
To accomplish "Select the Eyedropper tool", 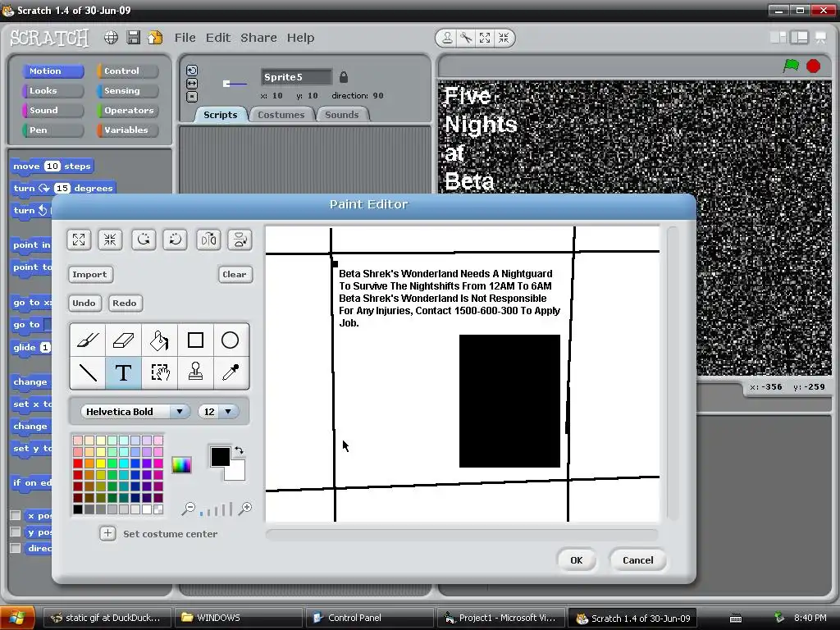I will click(x=231, y=372).
